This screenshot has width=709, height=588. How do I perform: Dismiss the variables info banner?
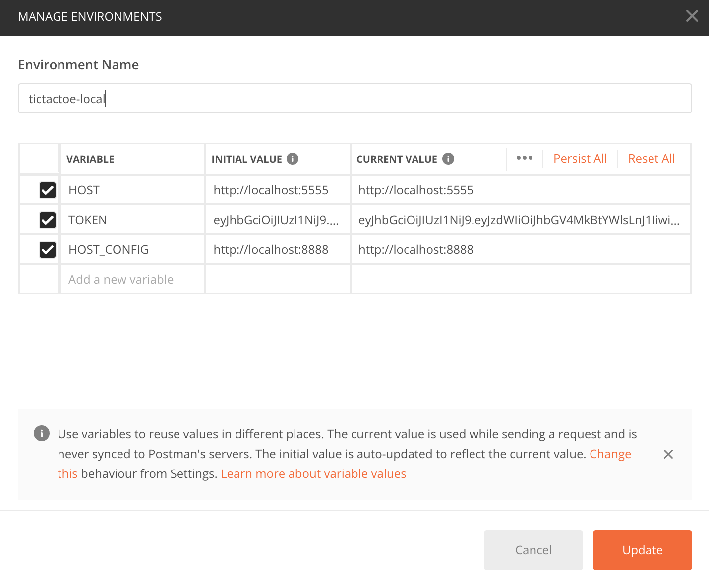tap(668, 454)
